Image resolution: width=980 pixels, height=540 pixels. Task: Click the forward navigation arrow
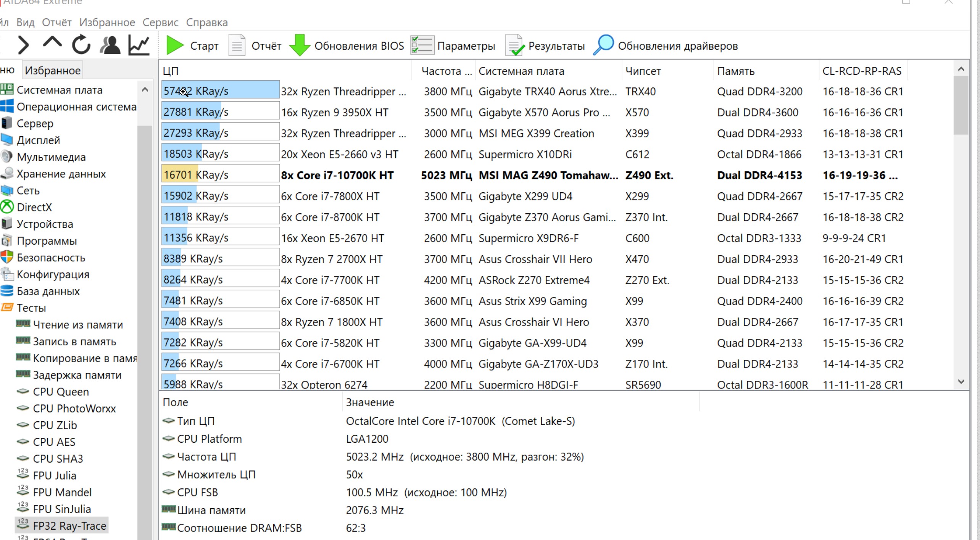point(24,45)
